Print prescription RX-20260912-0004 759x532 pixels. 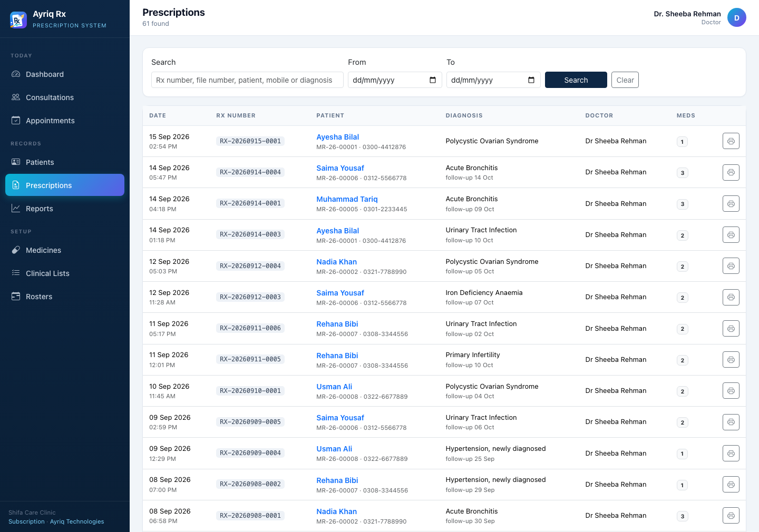tap(731, 266)
